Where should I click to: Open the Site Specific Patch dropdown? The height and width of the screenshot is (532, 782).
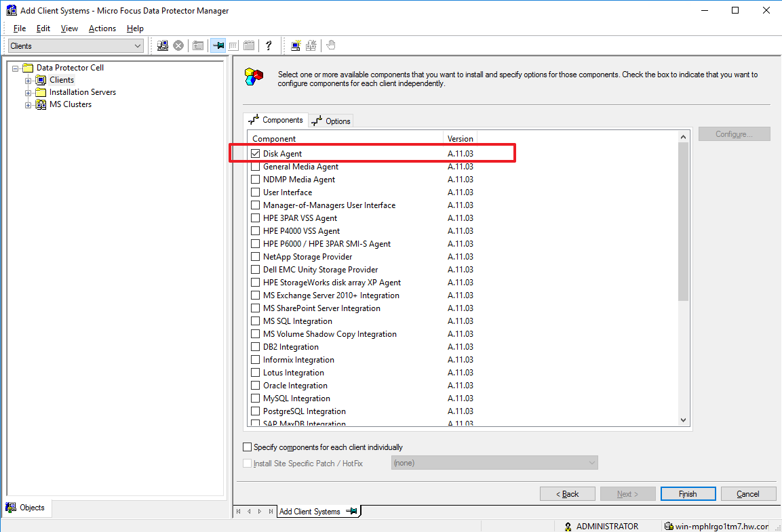[494, 463]
